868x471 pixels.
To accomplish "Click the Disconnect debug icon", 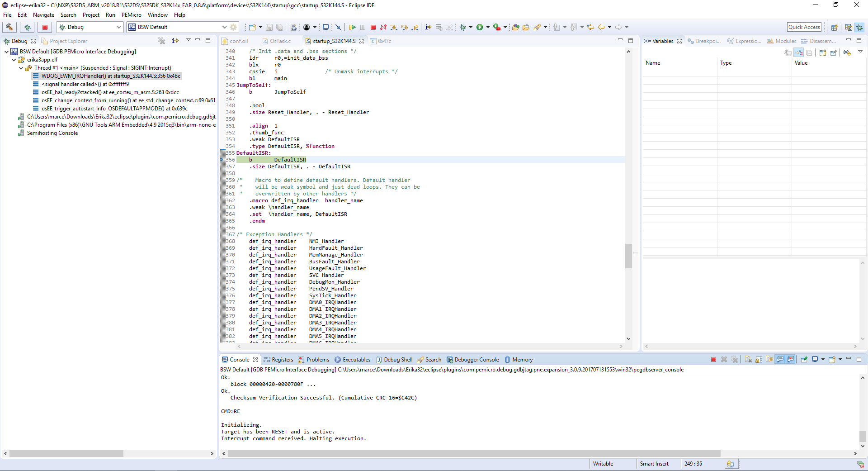I will 383,27.
